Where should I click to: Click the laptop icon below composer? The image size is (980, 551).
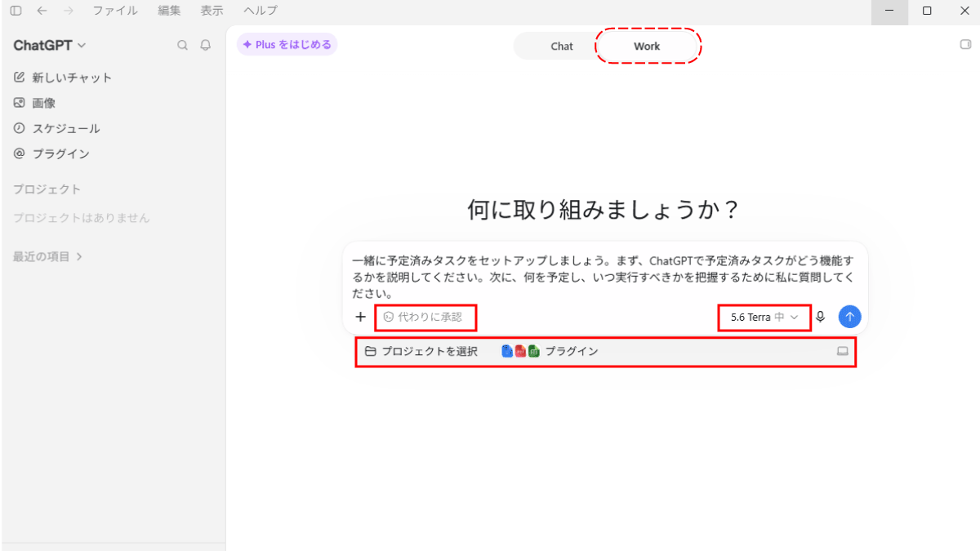[x=843, y=351]
